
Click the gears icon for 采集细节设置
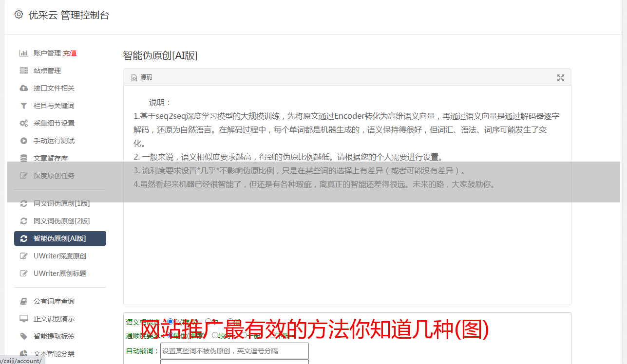(x=23, y=123)
